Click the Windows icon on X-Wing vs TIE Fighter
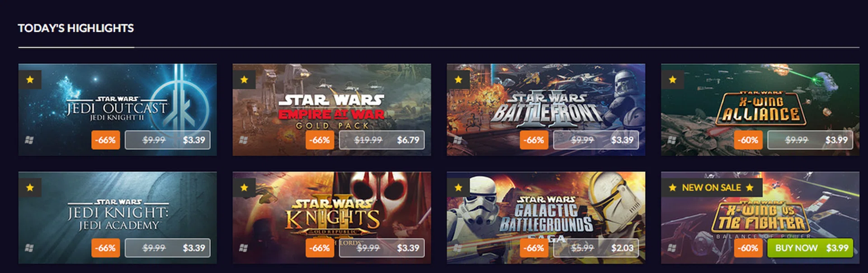 [672, 248]
